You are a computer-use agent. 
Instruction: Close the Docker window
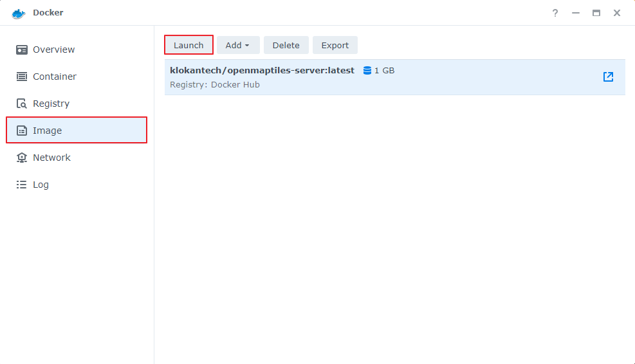(617, 13)
